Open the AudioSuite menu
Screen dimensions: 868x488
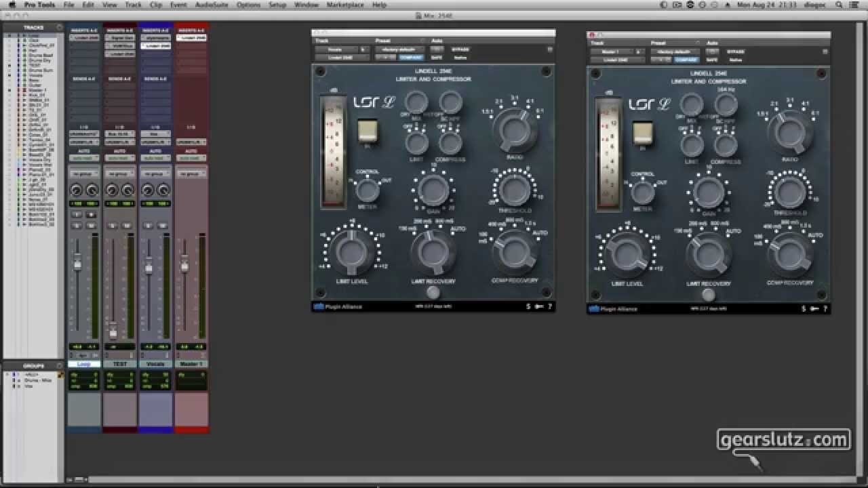(212, 5)
